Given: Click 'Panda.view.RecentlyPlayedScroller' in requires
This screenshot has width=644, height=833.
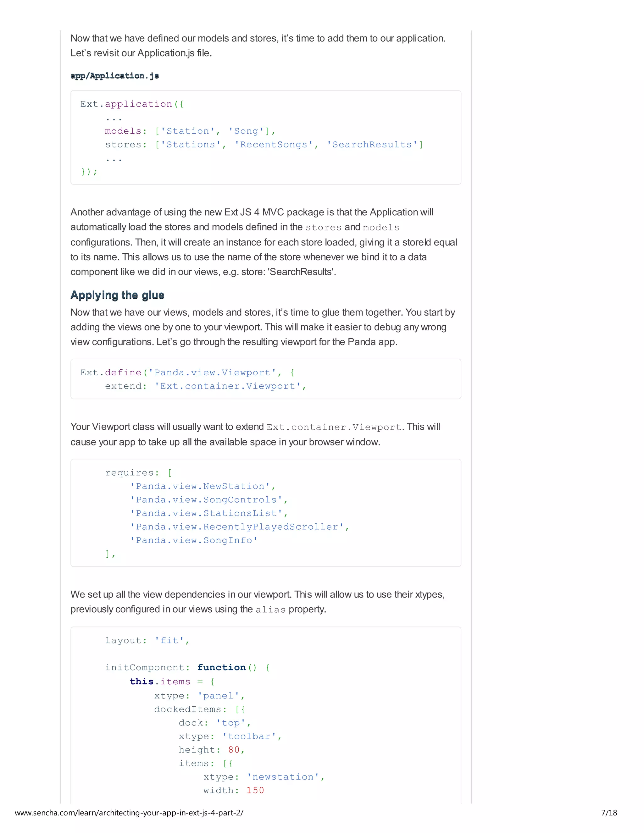Looking at the screenshot, I should tap(237, 527).
